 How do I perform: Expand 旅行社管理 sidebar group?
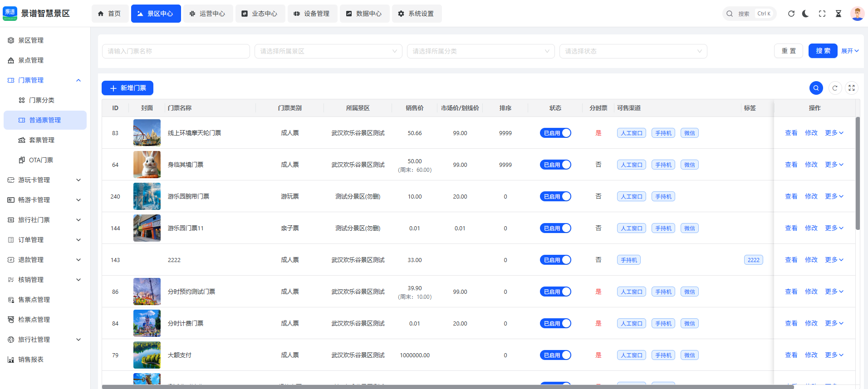[45, 340]
